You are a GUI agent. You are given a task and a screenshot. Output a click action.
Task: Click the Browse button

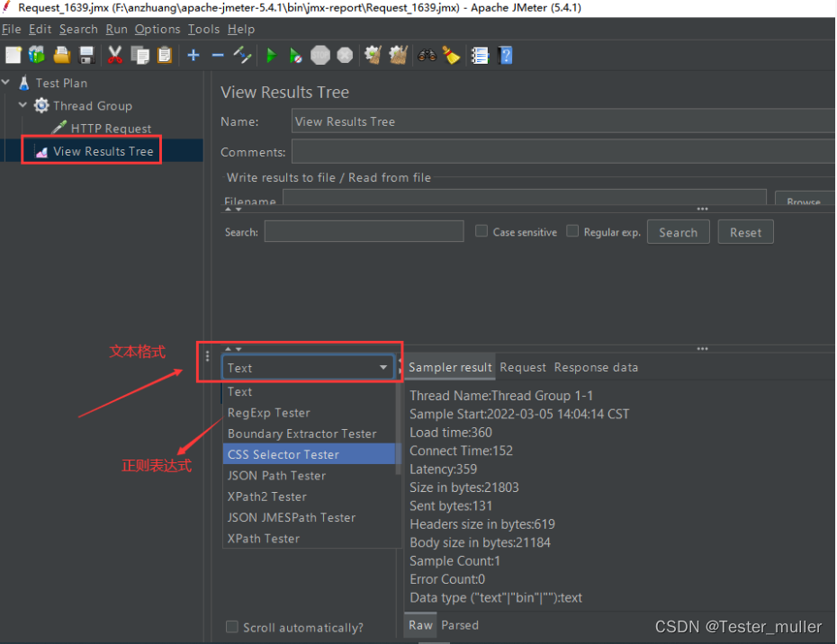(x=804, y=199)
